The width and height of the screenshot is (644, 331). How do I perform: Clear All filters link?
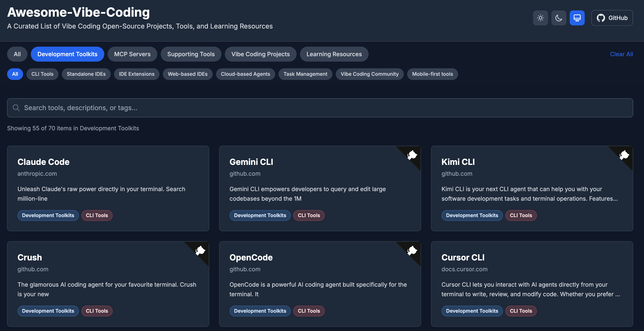coord(621,54)
